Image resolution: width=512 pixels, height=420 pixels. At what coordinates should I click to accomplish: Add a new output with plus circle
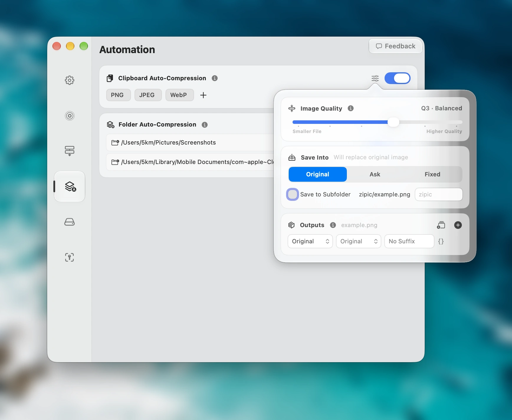(458, 225)
